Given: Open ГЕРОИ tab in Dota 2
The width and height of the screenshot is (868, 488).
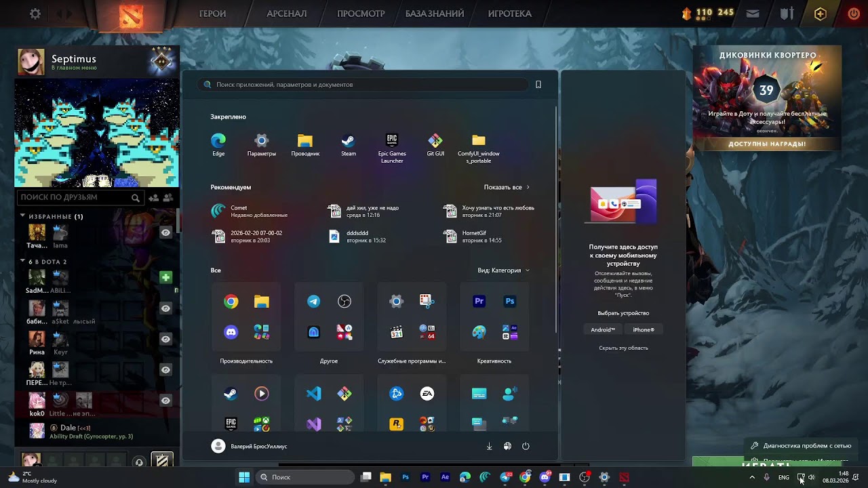Looking at the screenshot, I should 212,14.
